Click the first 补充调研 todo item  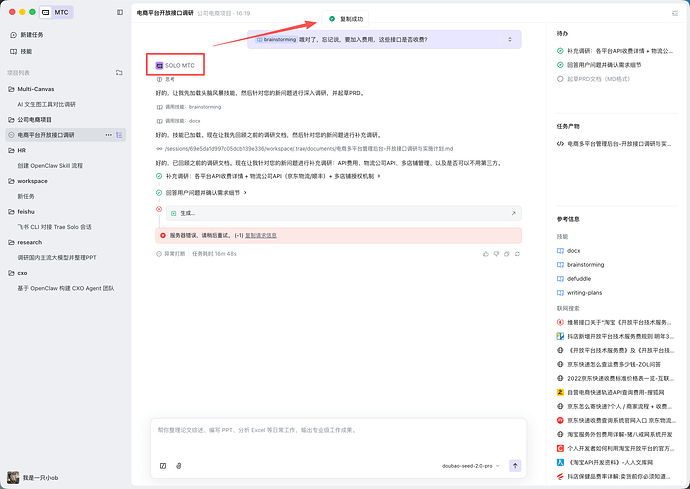point(615,51)
